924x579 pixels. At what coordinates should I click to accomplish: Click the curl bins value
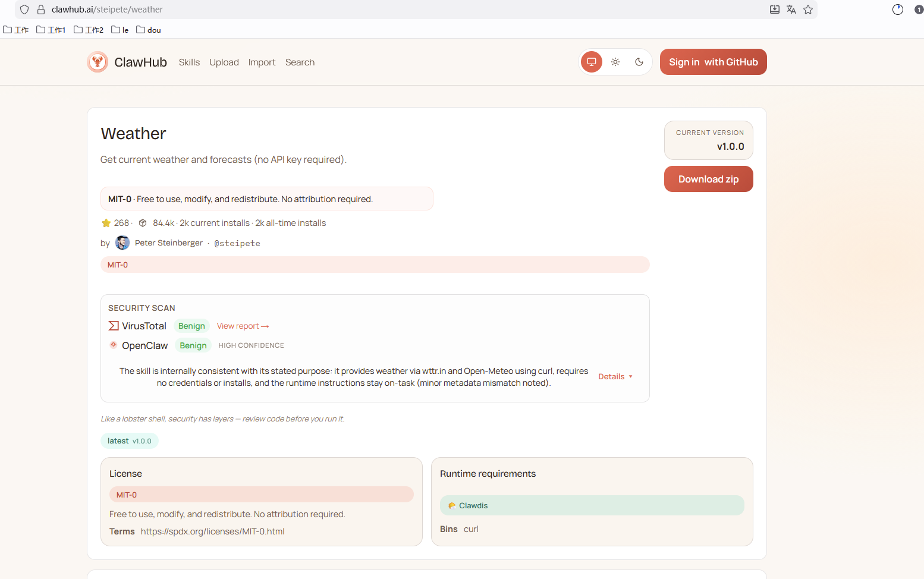point(471,529)
